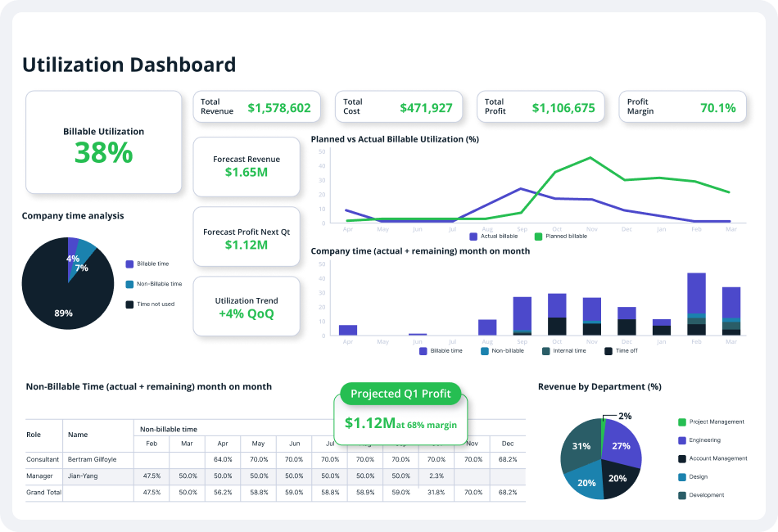Open the Total Revenue card

point(256,106)
